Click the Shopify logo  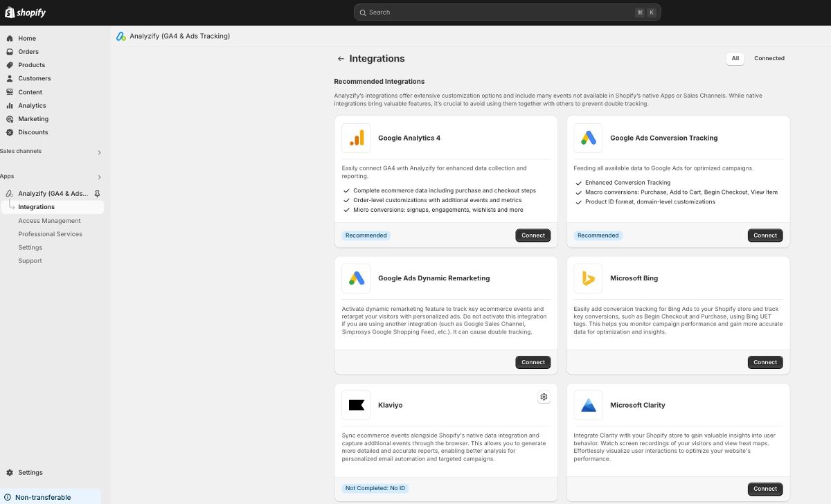click(25, 12)
